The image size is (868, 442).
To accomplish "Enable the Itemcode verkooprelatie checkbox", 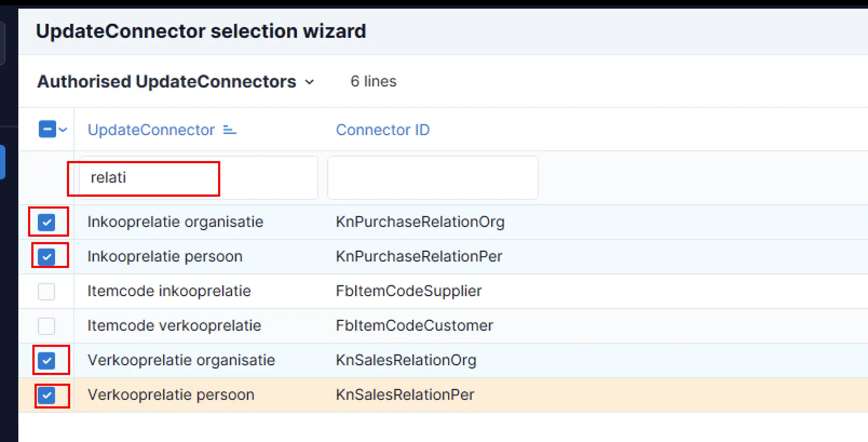I will (47, 326).
